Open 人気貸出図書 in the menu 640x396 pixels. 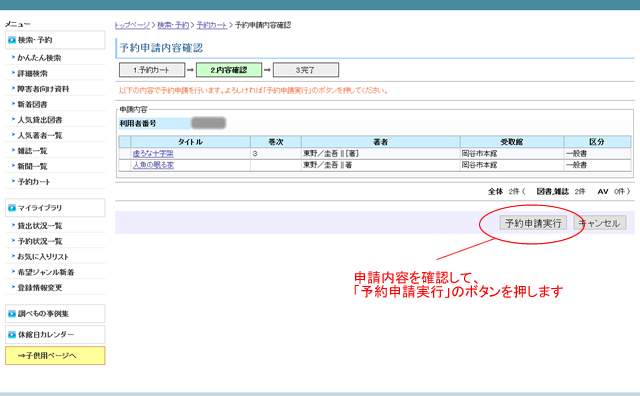pos(40,120)
